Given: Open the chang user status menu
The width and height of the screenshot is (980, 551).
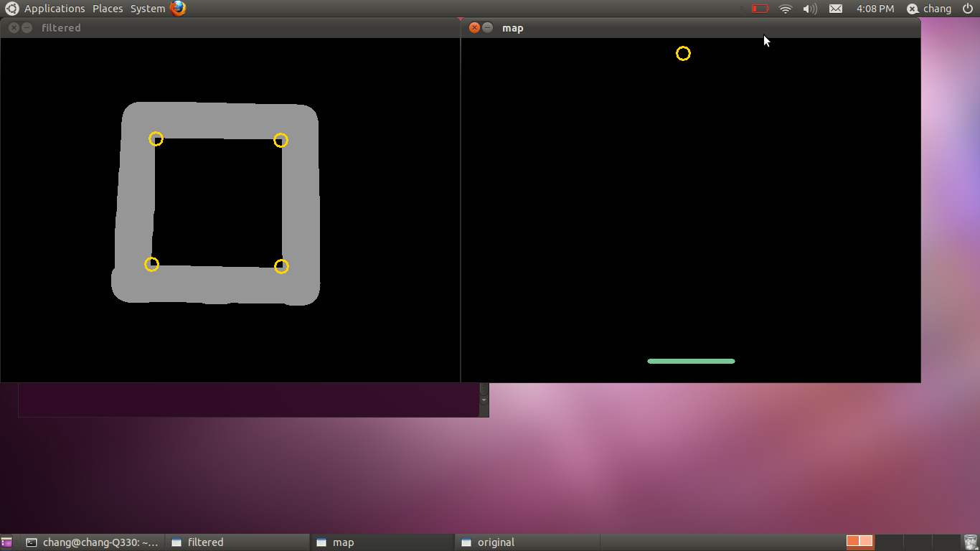Looking at the screenshot, I should [929, 9].
